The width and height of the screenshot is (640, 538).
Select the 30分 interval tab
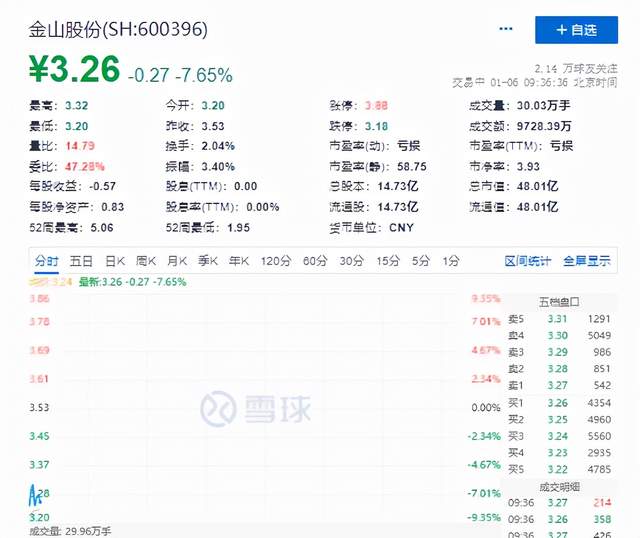pos(351,261)
